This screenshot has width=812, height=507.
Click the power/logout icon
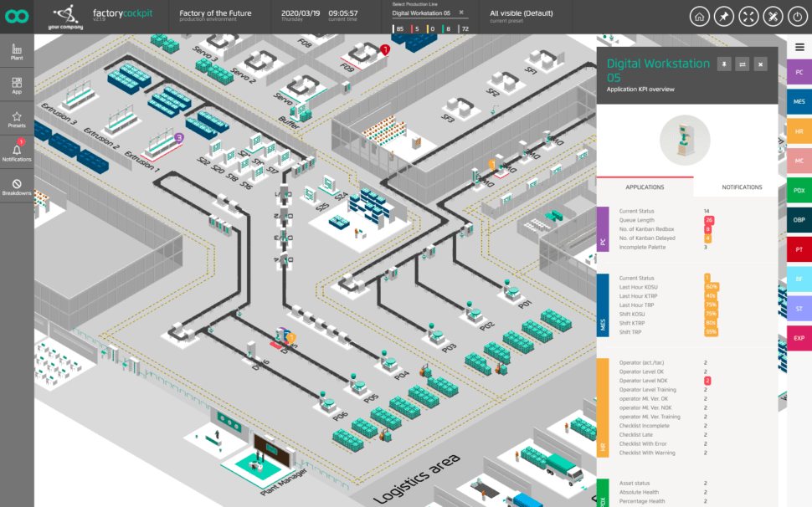point(798,17)
